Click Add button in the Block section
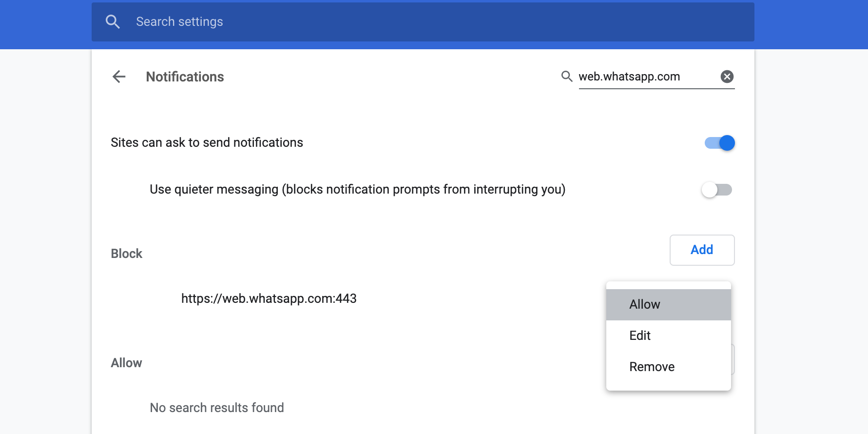 (702, 250)
